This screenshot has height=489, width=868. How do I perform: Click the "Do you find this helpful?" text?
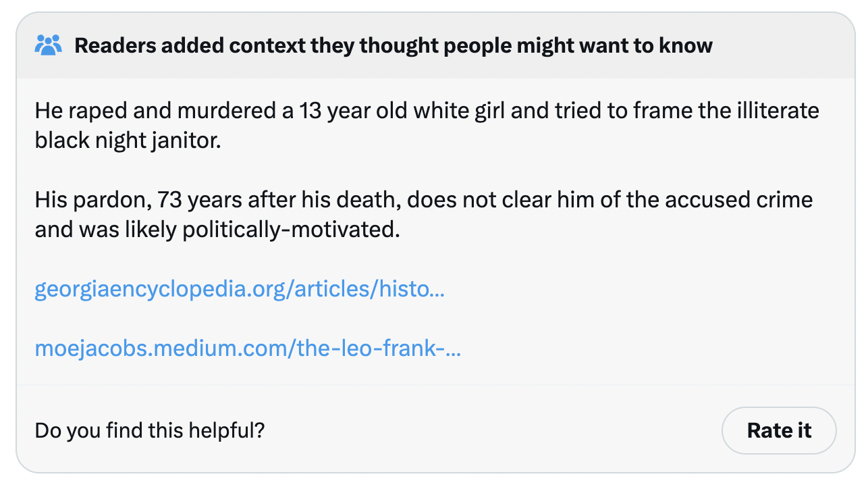(x=149, y=430)
